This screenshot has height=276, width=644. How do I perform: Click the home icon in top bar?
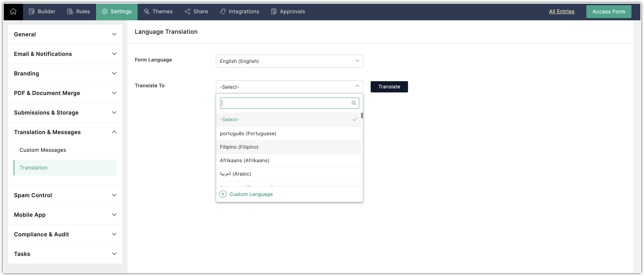(13, 11)
